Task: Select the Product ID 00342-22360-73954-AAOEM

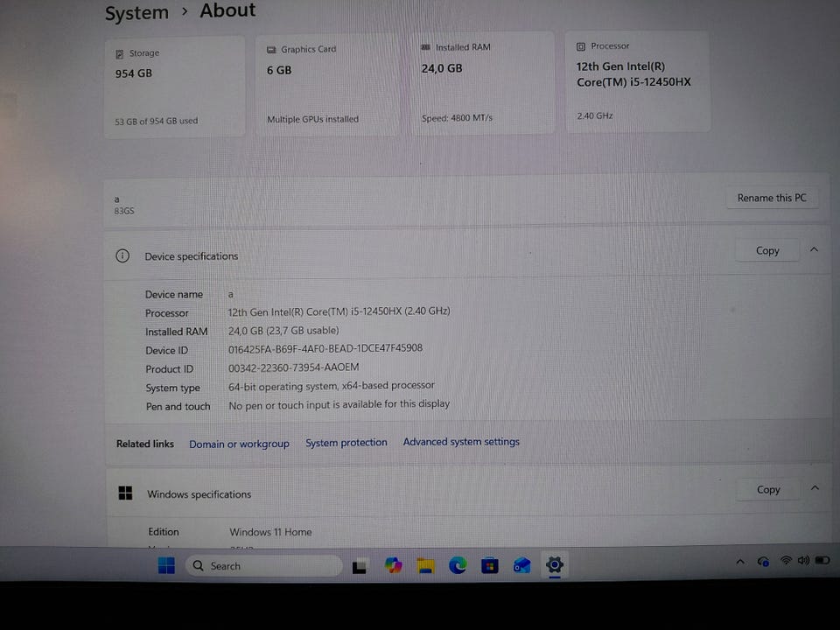Action: pyautogui.click(x=294, y=368)
